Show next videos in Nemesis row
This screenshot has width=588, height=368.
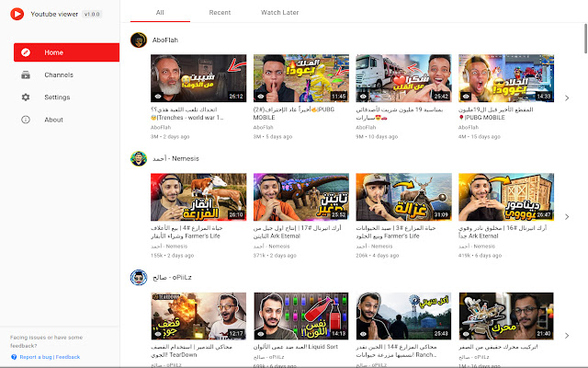(x=567, y=217)
